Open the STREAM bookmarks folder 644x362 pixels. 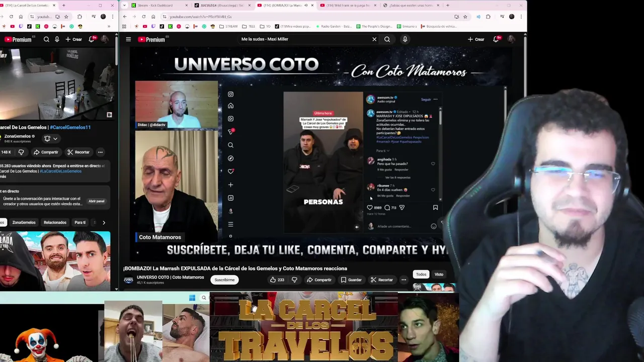tap(228, 26)
